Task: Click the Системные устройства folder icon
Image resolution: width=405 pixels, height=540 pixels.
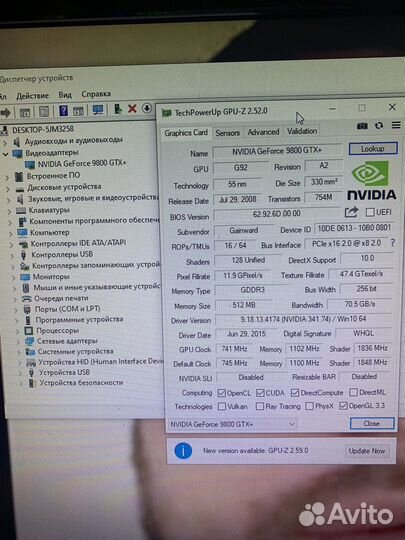Action: coord(31,352)
